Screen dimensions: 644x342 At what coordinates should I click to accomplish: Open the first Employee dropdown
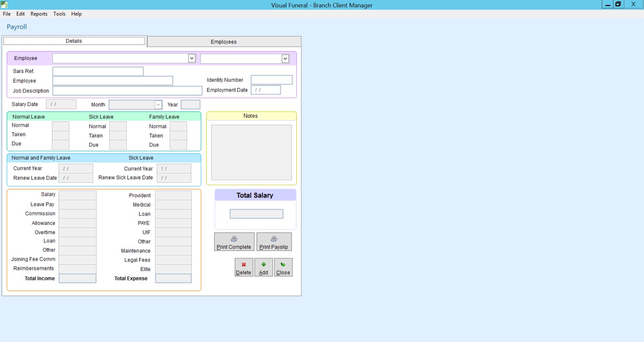[191, 58]
